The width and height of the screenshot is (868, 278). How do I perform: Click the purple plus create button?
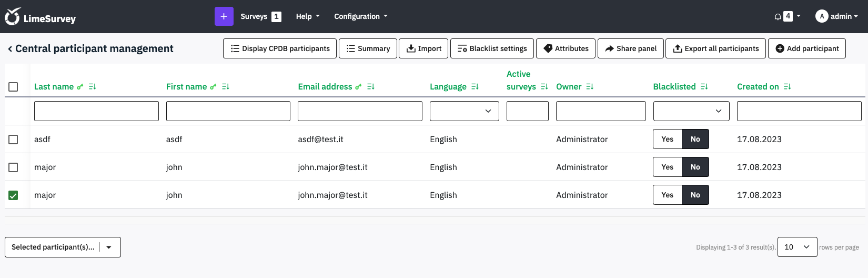224,16
